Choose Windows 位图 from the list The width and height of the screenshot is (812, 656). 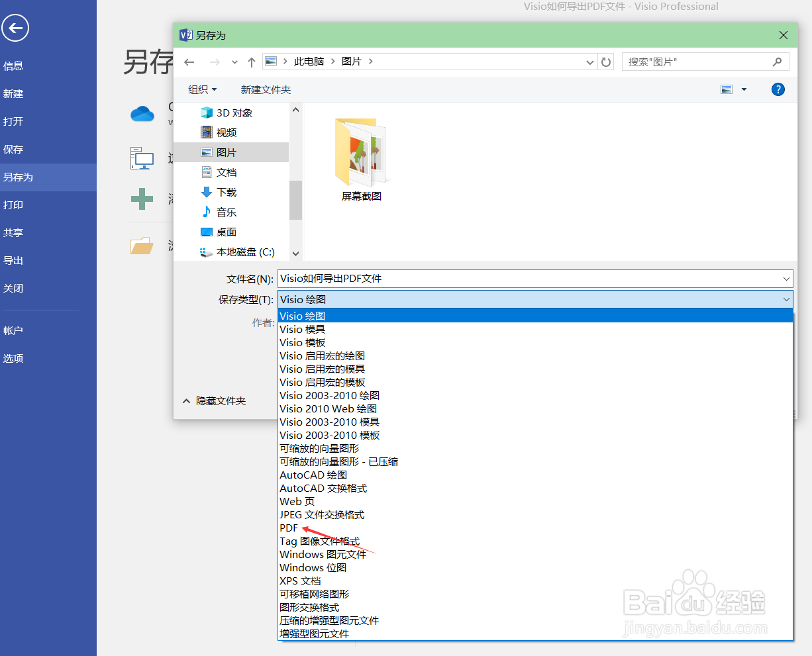535,568
